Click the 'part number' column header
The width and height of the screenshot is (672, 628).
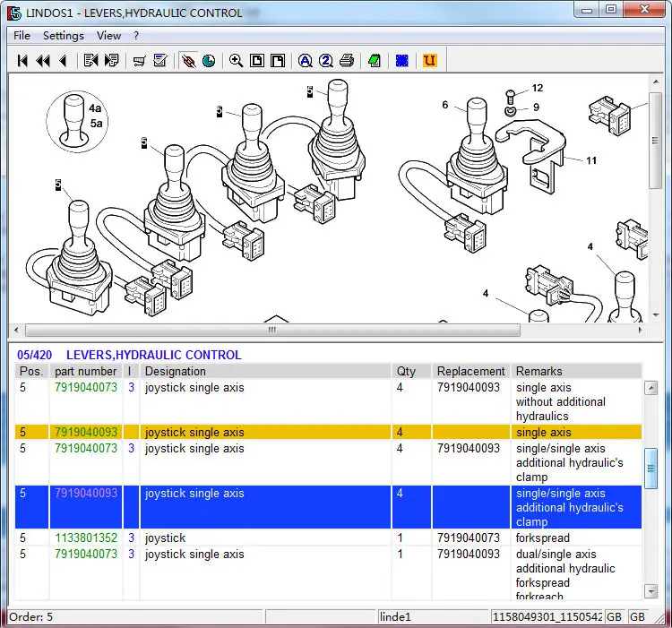pyautogui.click(x=86, y=371)
